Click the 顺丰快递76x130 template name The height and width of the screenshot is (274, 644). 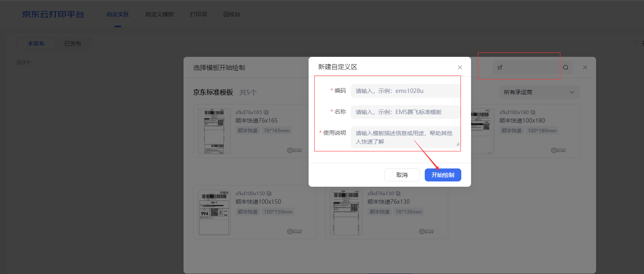[389, 202]
